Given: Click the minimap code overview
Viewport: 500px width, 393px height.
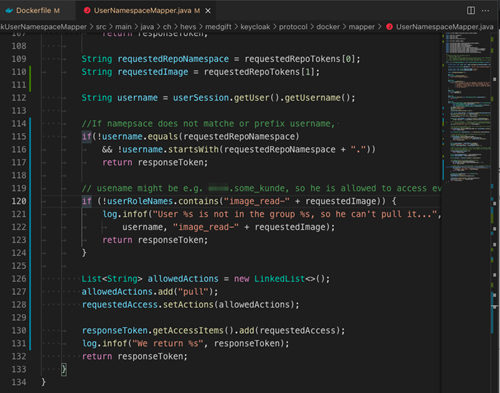Looking at the screenshot, I should coord(467,107).
